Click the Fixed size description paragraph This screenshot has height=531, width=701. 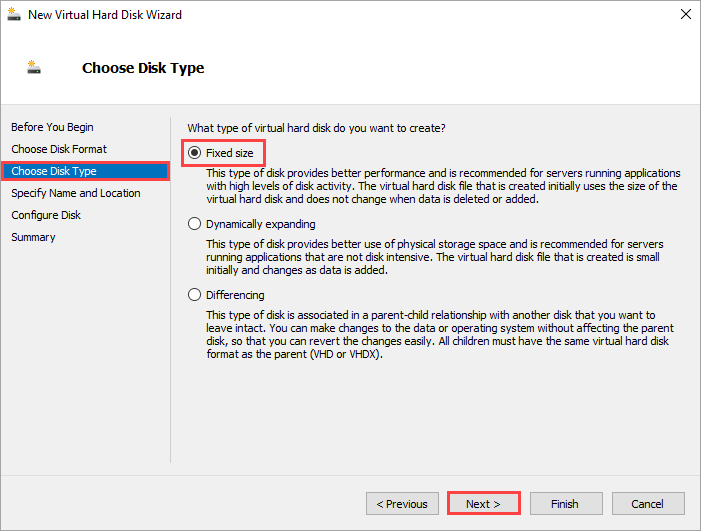coord(443,186)
